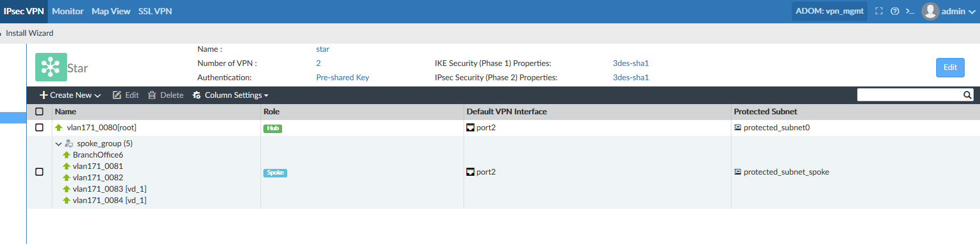Open the Column Settings dropdown
The height and width of the screenshot is (244, 980).
point(230,95)
